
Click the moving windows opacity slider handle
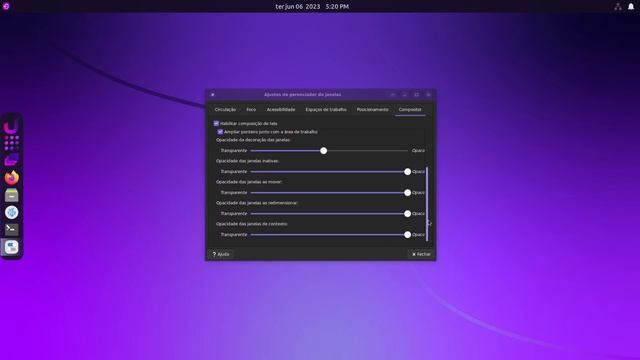(407, 193)
